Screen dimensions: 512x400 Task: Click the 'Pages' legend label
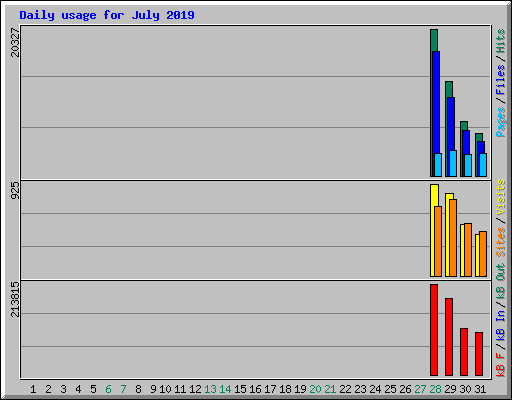tap(501, 122)
